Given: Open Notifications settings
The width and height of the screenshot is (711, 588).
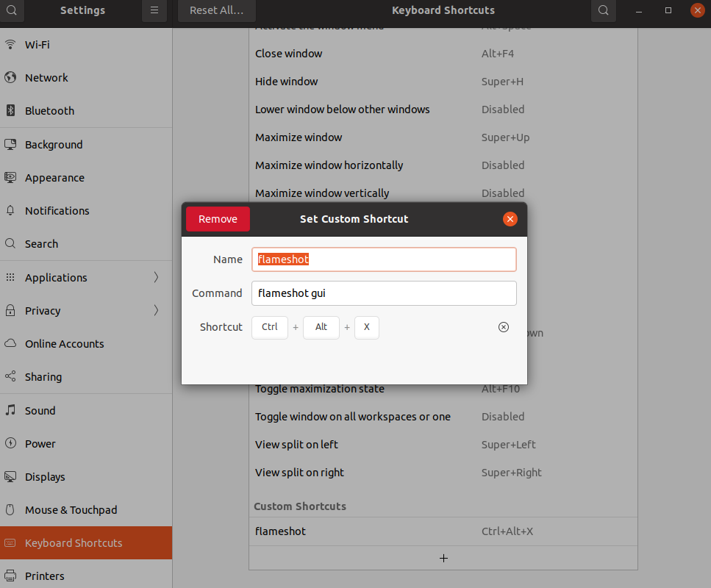Looking at the screenshot, I should (86, 211).
